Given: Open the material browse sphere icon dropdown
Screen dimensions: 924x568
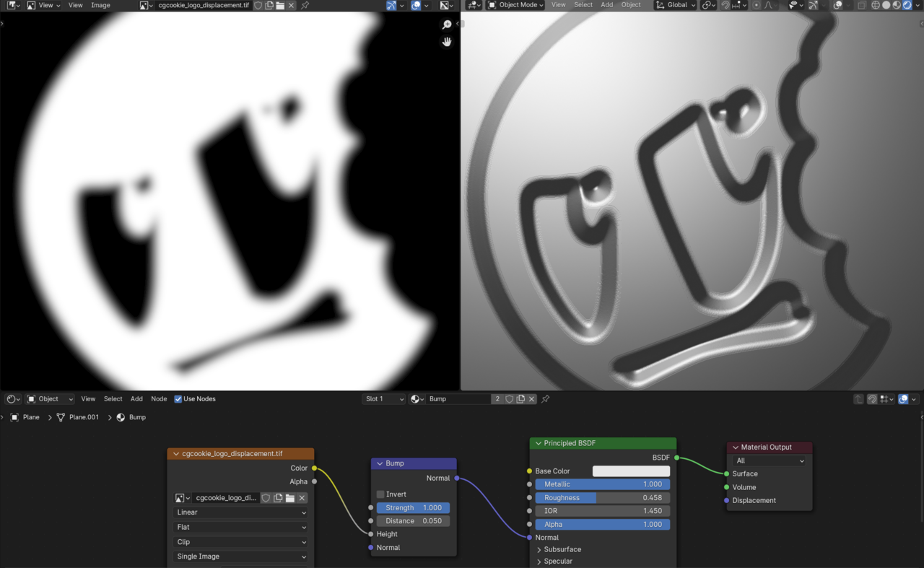Looking at the screenshot, I should pos(417,398).
